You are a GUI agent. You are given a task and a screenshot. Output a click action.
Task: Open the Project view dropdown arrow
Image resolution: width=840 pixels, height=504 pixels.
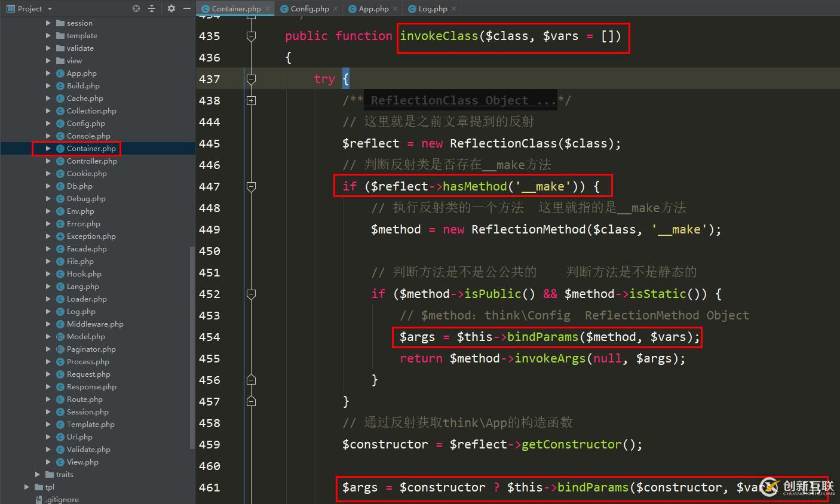(x=50, y=8)
